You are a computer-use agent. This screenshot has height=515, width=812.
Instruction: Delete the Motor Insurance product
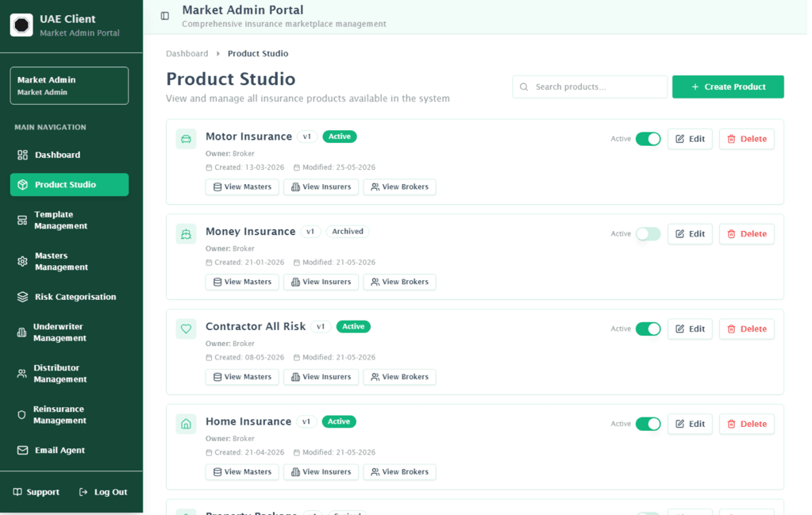pyautogui.click(x=747, y=139)
